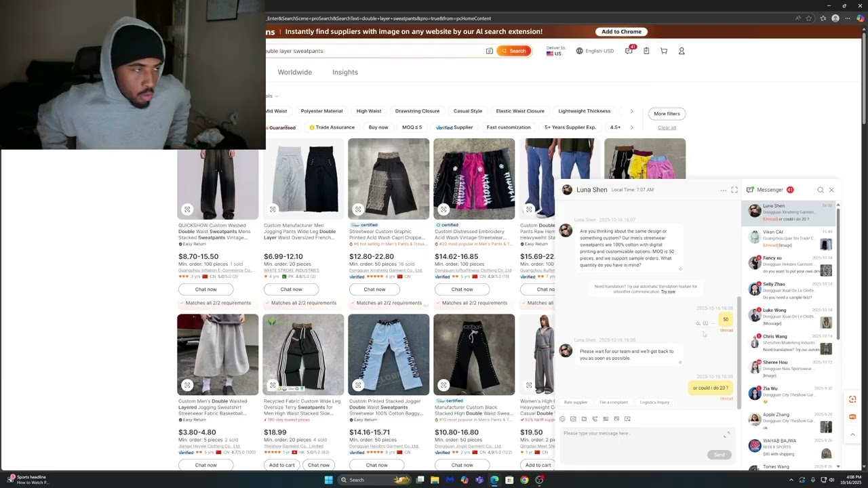Click image search icon on grey jogging pants thumbnail
Screen dimensions: 868x488
[x=273, y=209]
